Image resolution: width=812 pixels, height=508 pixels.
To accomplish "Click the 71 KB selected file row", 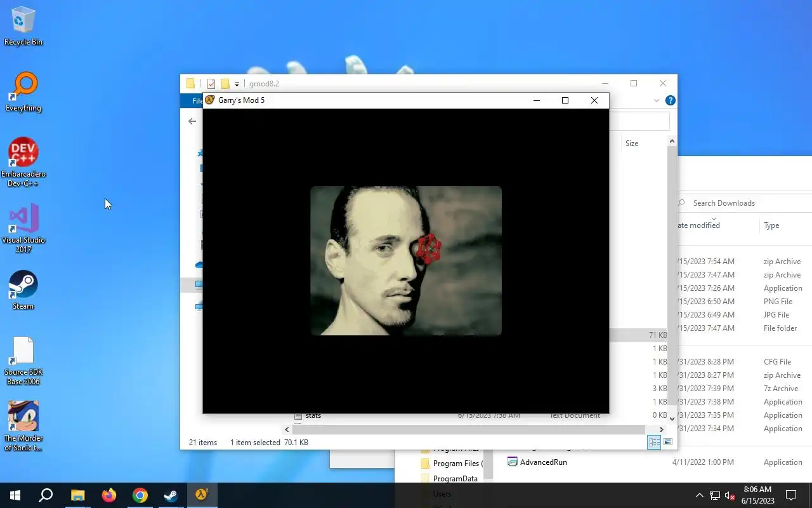I will tap(638, 335).
